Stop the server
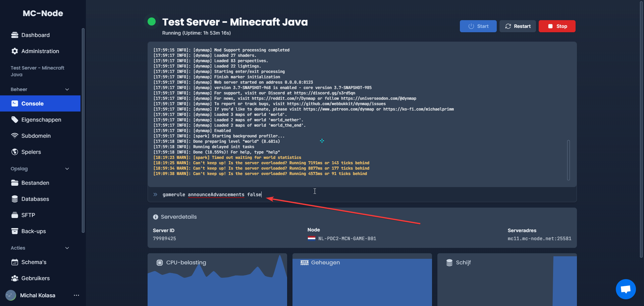 (557, 26)
